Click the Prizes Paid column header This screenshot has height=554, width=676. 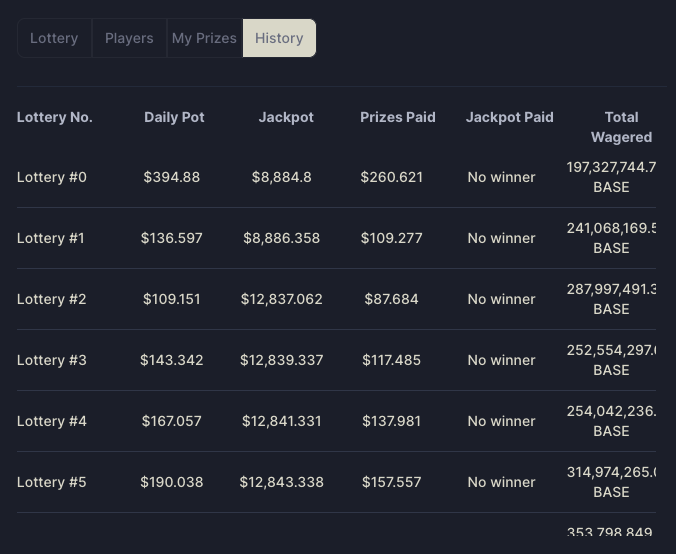pyautogui.click(x=398, y=117)
